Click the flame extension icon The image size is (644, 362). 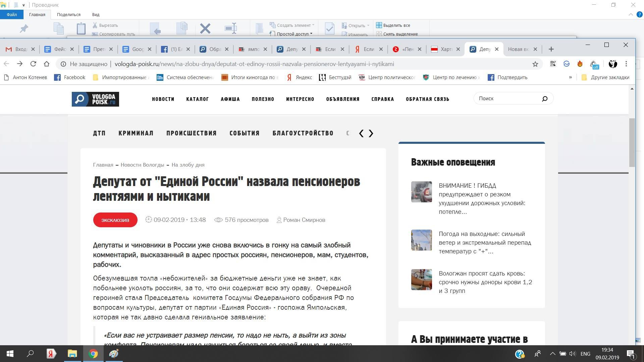tap(580, 64)
